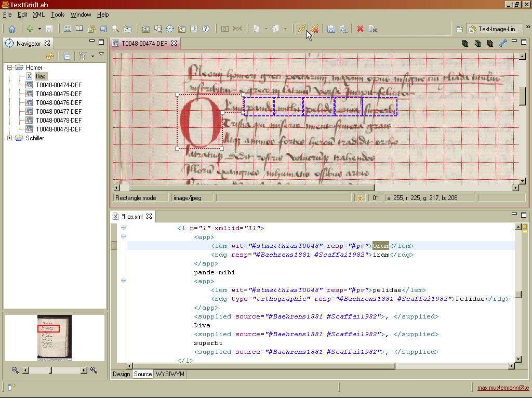
Task: Expand the Schiller project tree node
Action: coord(9,138)
